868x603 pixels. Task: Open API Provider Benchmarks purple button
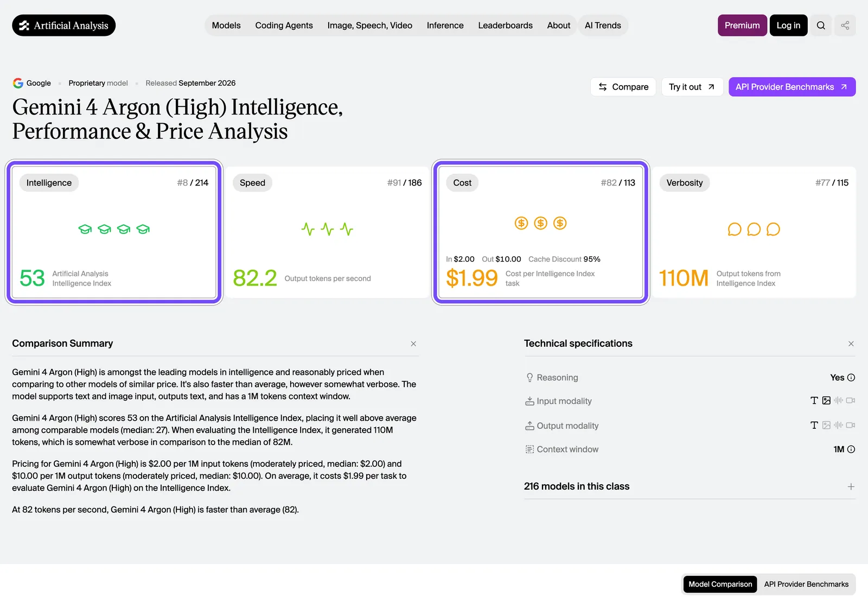coord(792,87)
